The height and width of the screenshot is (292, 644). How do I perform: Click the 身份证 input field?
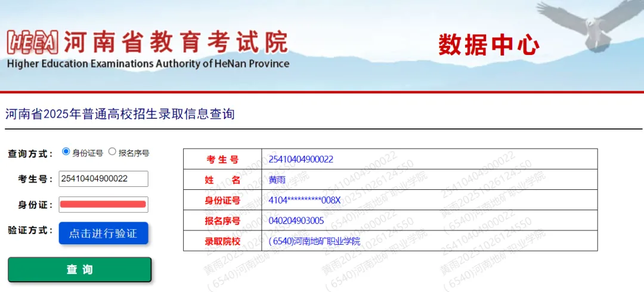click(104, 204)
